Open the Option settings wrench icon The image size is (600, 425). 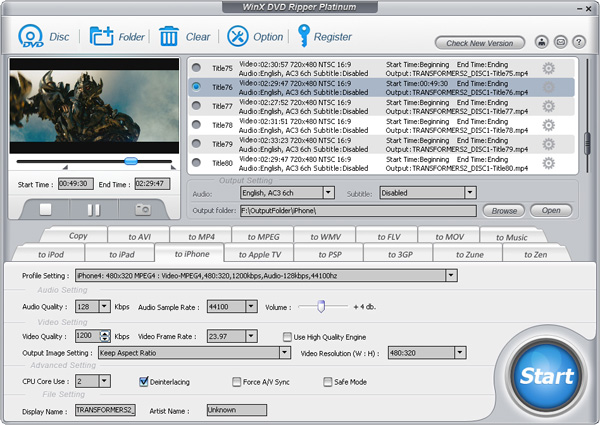tap(238, 36)
